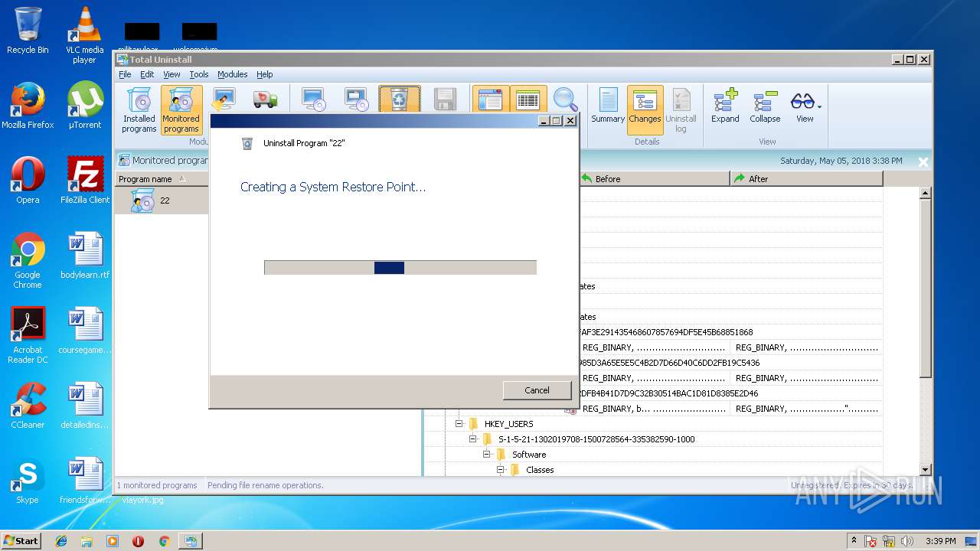This screenshot has width=980, height=551.
Task: Select the Monitored programs toolbar button
Action: [181, 110]
